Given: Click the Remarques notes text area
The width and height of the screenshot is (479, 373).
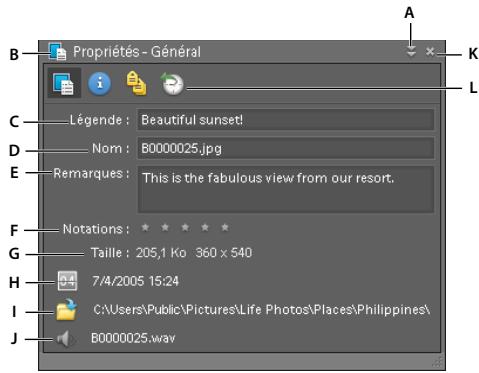Looking at the screenshot, I should click(286, 189).
